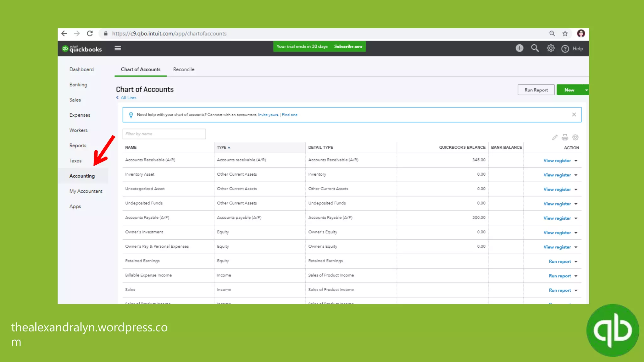Viewport: 644px width, 362px height.
Task: Open the Create plus icon
Action: [x=519, y=48]
